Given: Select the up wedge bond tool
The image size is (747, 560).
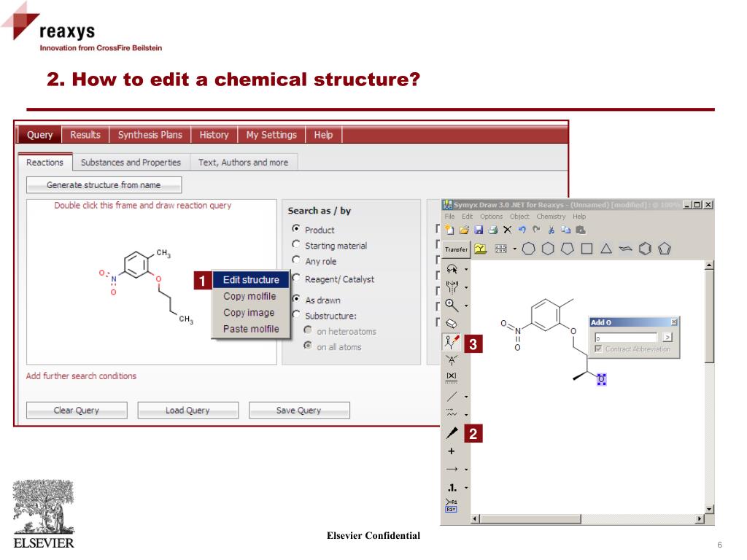Looking at the screenshot, I should coord(452,432).
